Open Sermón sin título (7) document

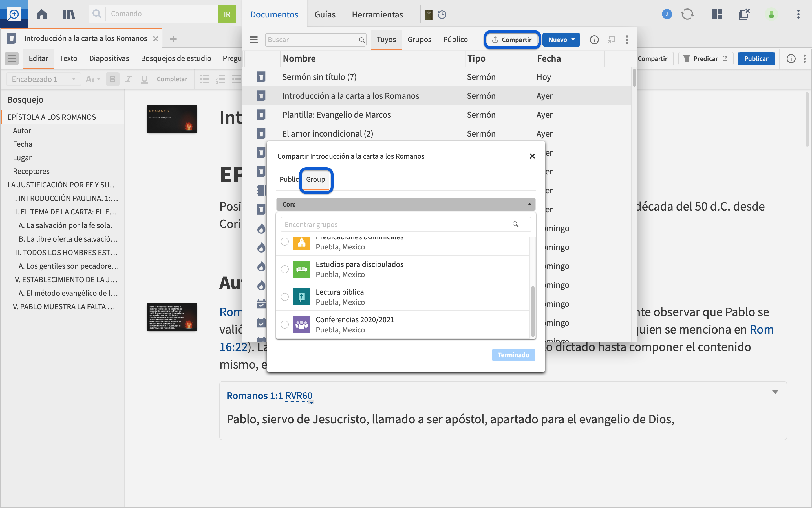pyautogui.click(x=319, y=77)
